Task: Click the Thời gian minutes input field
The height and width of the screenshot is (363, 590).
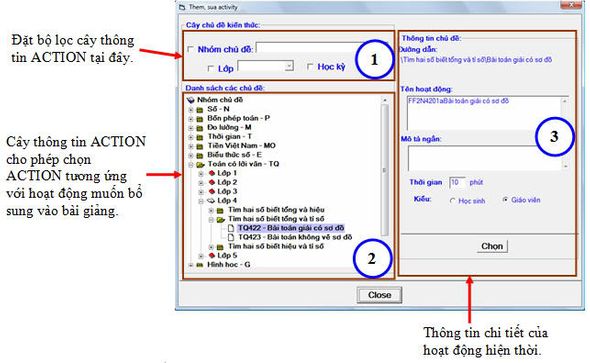Action: [x=457, y=182]
